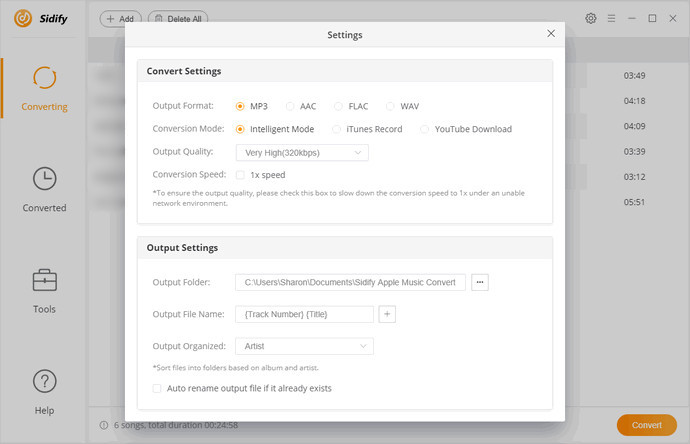Open the hamburger menu icon
The width and height of the screenshot is (690, 444).
(611, 18)
